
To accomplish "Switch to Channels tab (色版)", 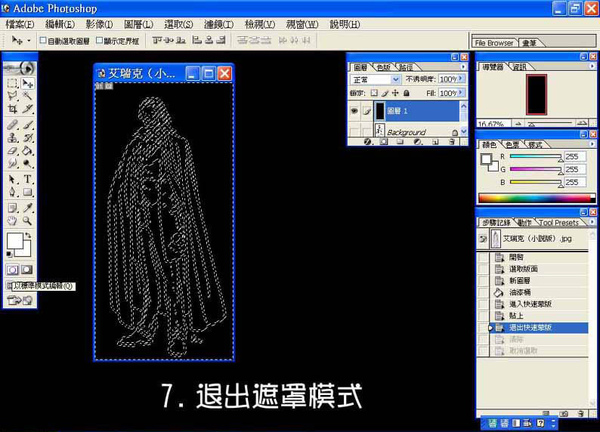I will 383,67.
